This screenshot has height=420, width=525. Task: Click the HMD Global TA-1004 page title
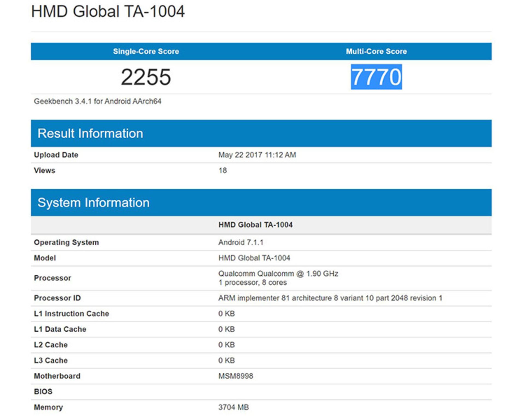(x=108, y=11)
